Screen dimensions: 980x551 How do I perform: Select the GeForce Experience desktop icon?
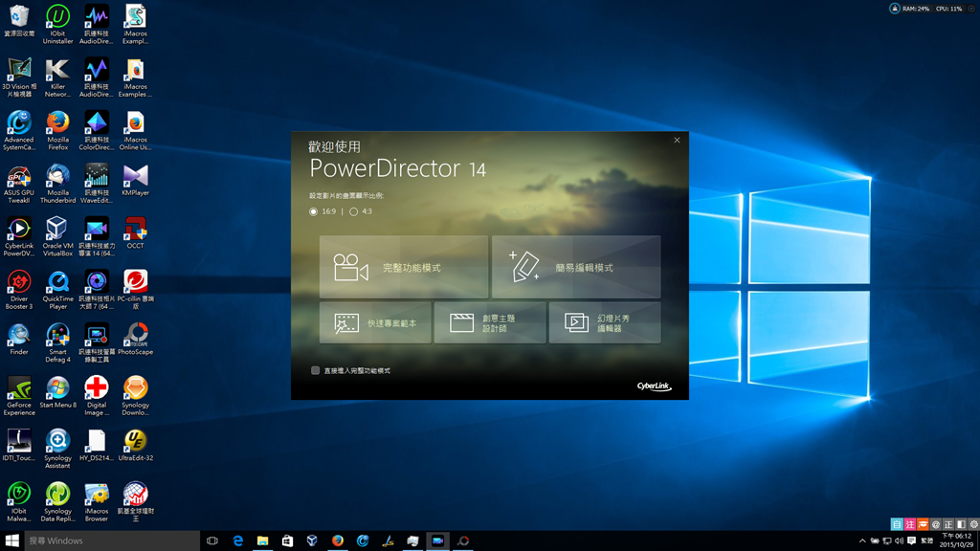click(x=19, y=396)
